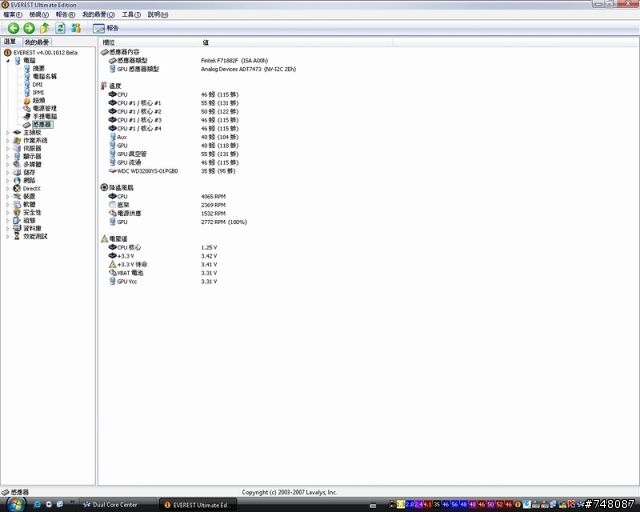640x512 pixels.
Task: Switch to the Favorites (我的最愛) panel tab
Action: [x=36, y=42]
